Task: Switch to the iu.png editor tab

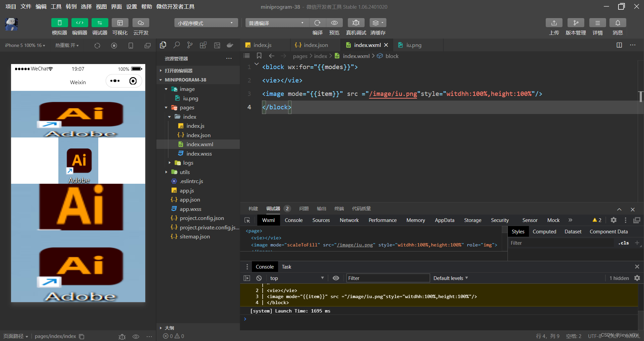Action: click(x=414, y=45)
